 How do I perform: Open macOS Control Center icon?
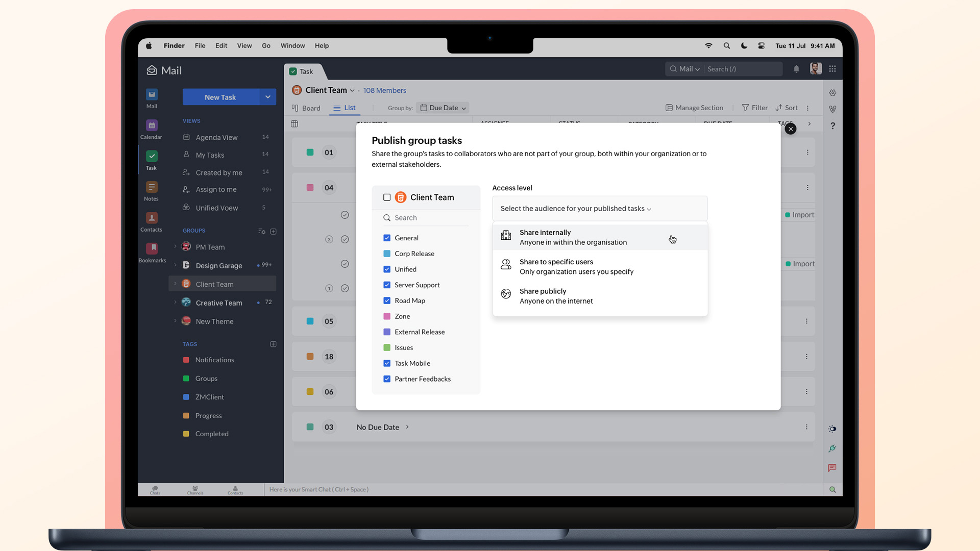pos(762,45)
